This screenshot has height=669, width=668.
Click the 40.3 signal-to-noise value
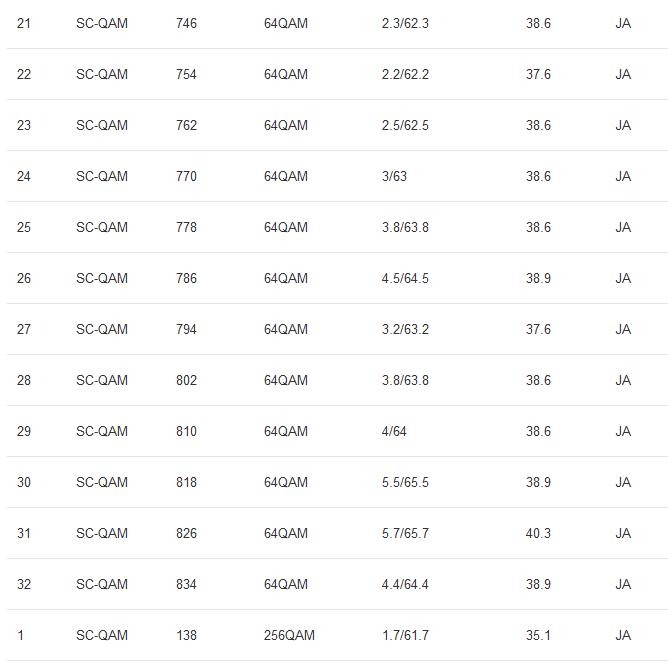[538, 533]
